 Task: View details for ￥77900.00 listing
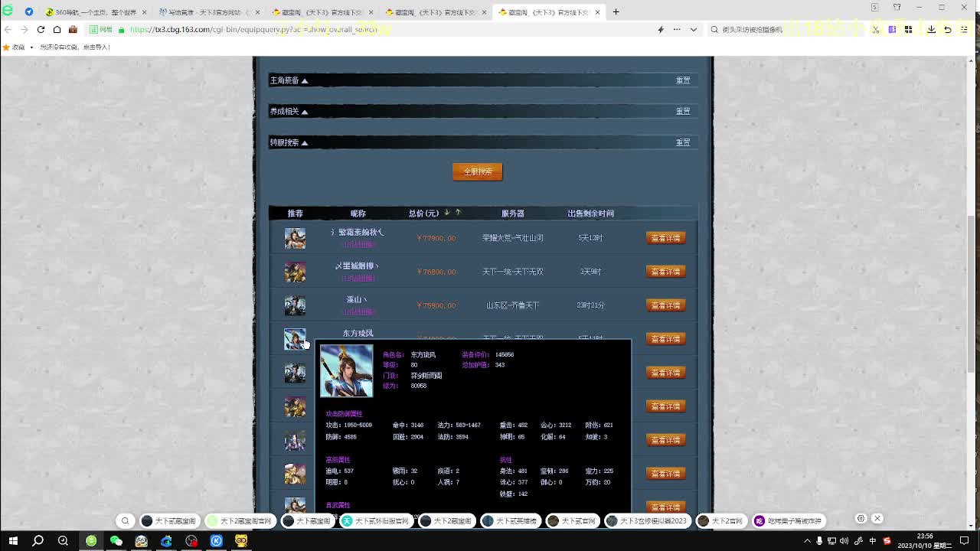pos(665,238)
